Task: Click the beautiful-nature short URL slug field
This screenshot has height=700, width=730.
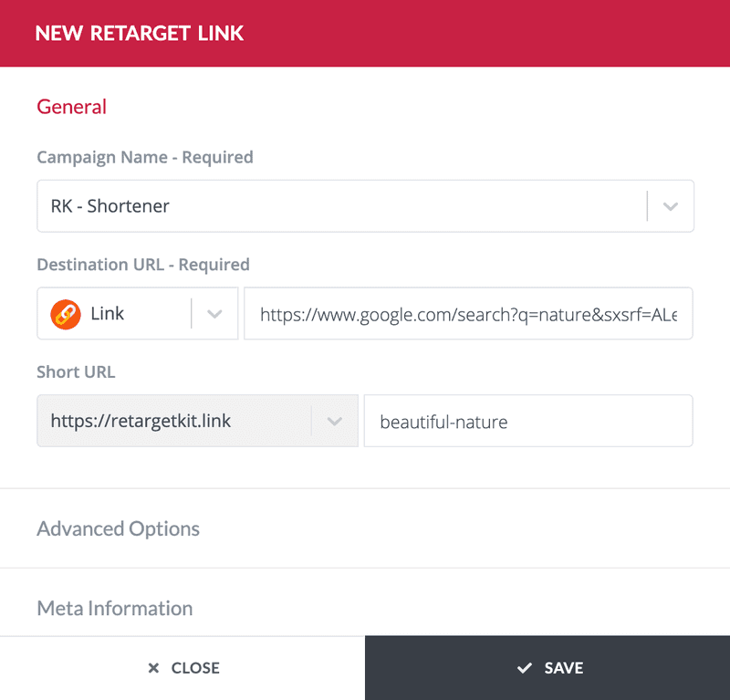Action: (528, 421)
